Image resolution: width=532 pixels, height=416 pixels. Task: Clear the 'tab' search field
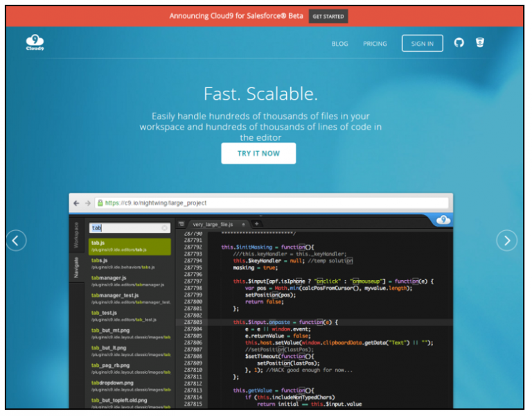[x=165, y=227]
